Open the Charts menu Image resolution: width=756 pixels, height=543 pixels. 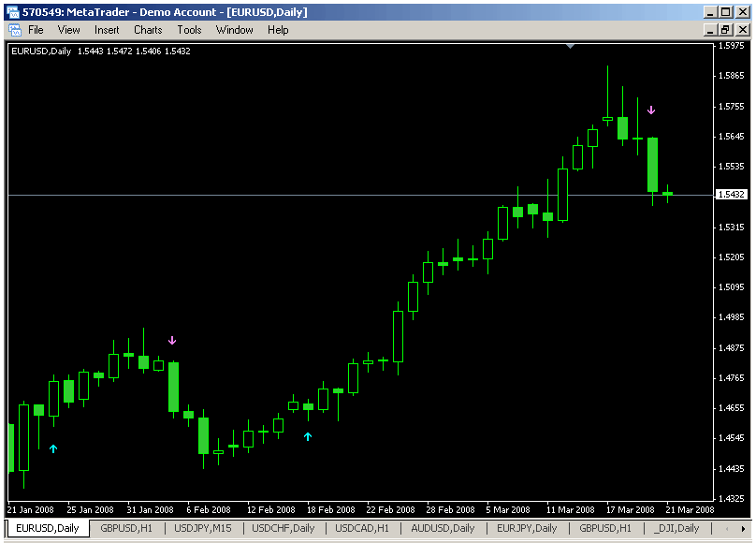coord(148,30)
